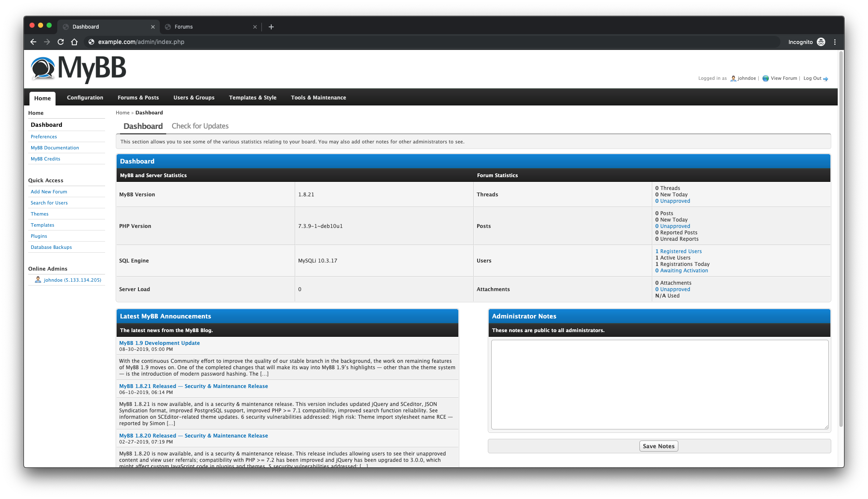Click Add New Forum quick access link

pos(49,191)
